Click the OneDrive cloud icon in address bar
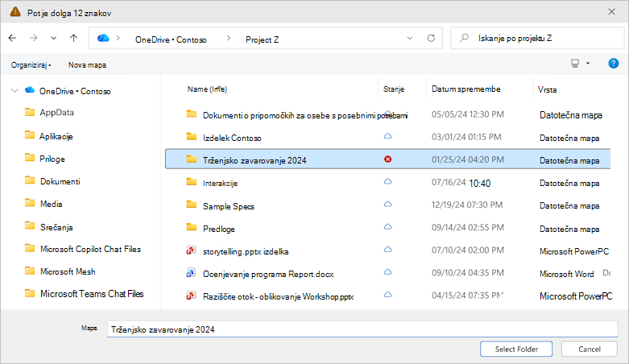The height and width of the screenshot is (364, 629). [104, 38]
